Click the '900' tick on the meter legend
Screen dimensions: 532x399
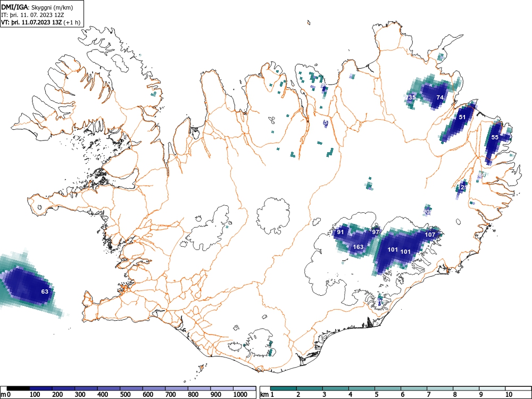point(216,395)
